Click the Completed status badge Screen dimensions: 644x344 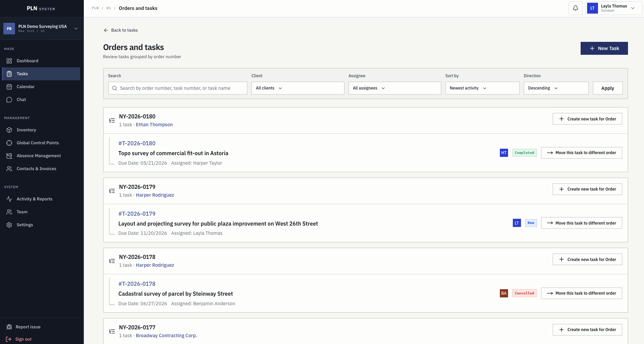tap(524, 153)
